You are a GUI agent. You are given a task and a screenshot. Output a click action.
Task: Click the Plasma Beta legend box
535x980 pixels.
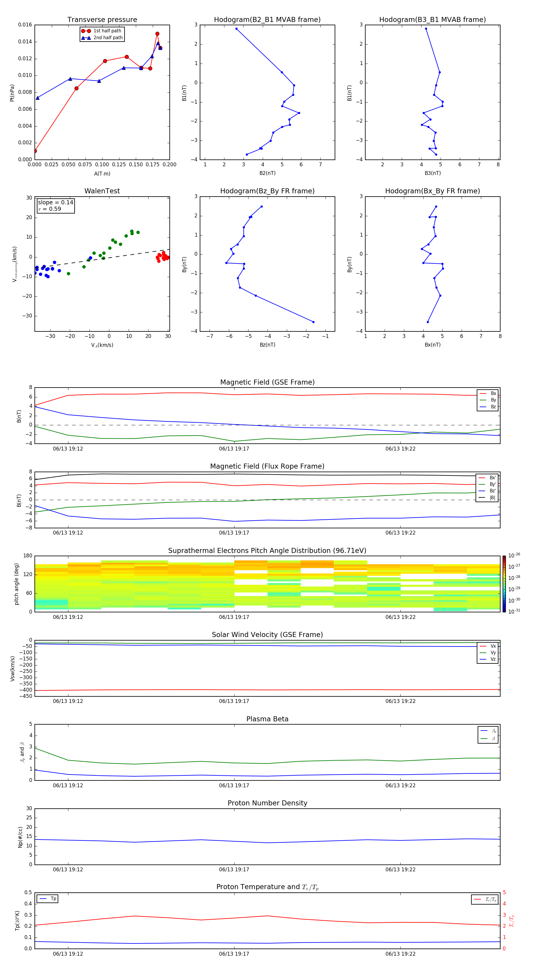coord(488,735)
